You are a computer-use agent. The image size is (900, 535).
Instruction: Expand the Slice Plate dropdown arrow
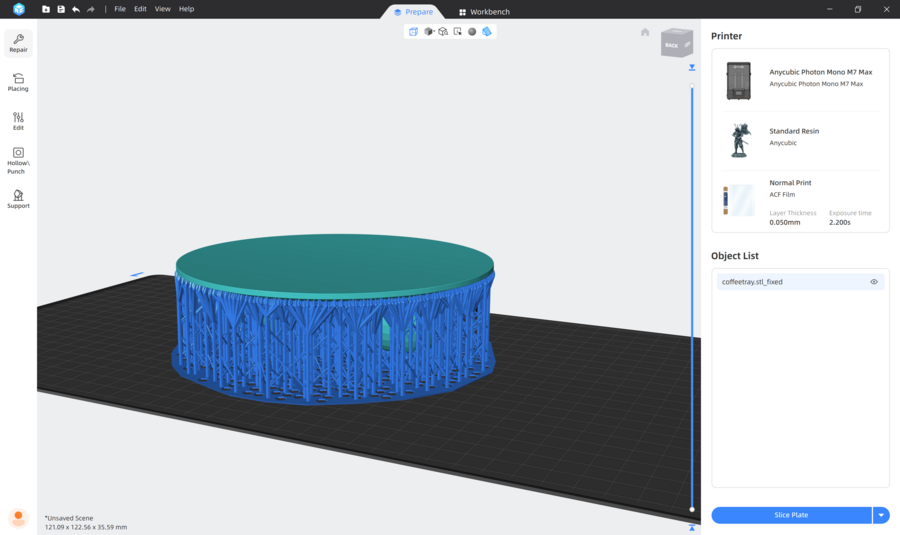[x=881, y=515]
